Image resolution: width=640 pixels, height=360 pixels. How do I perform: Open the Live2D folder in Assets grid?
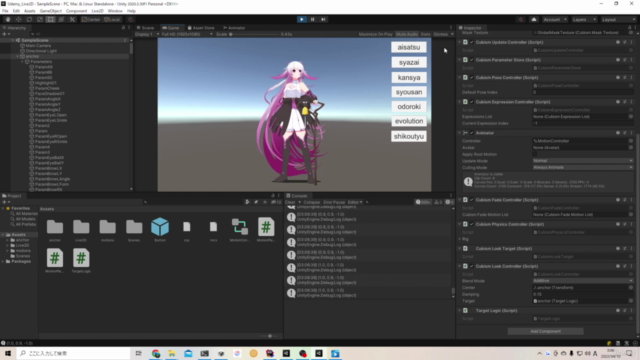click(x=81, y=229)
